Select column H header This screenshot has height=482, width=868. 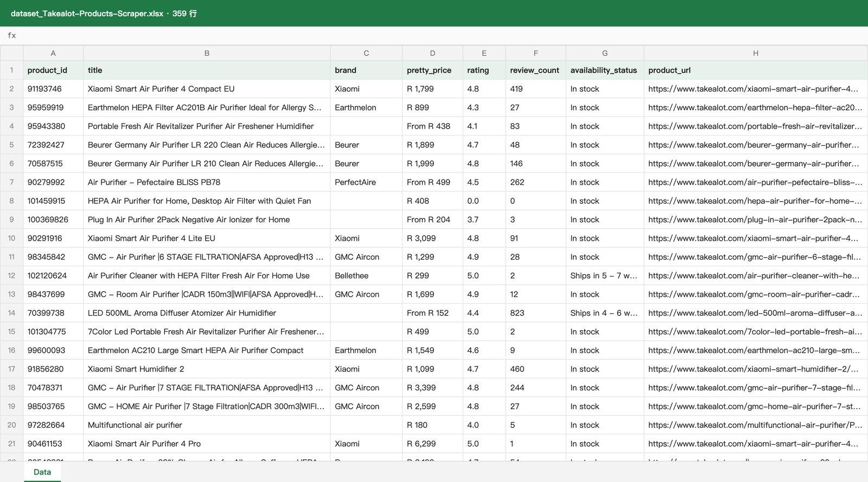(x=756, y=53)
